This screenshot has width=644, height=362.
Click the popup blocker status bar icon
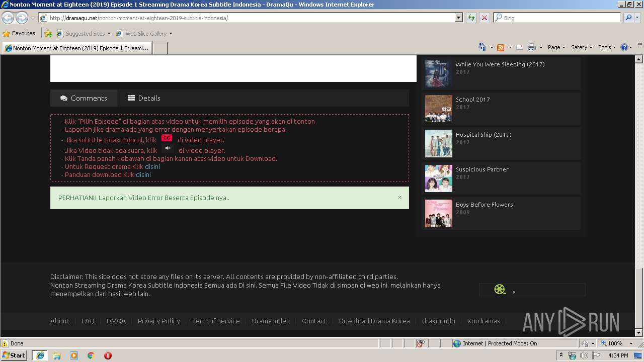click(x=421, y=343)
